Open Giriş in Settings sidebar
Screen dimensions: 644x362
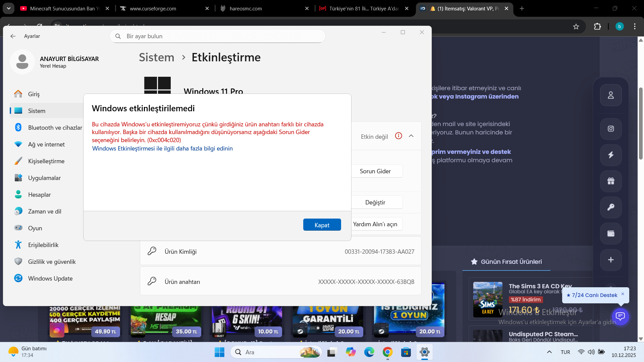(46, 94)
